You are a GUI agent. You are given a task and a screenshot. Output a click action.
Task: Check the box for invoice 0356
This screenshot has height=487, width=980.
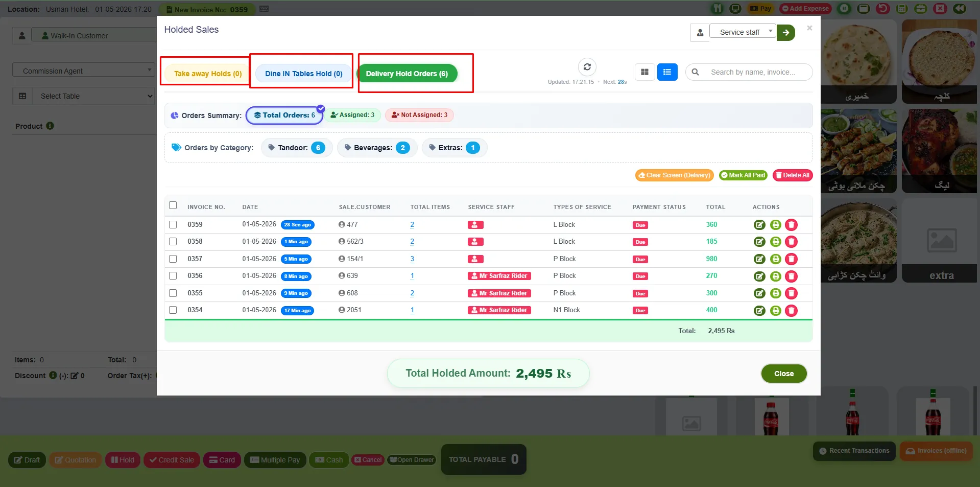point(173,276)
